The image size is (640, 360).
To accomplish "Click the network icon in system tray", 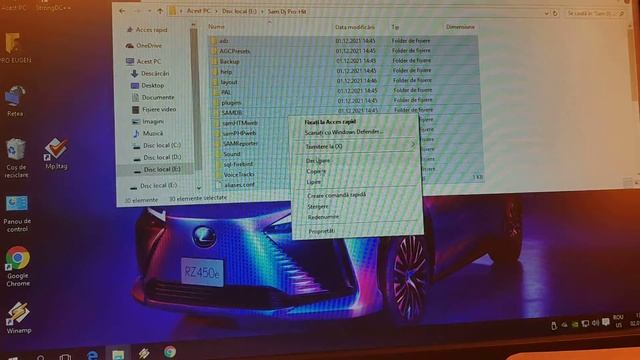I will (585, 324).
